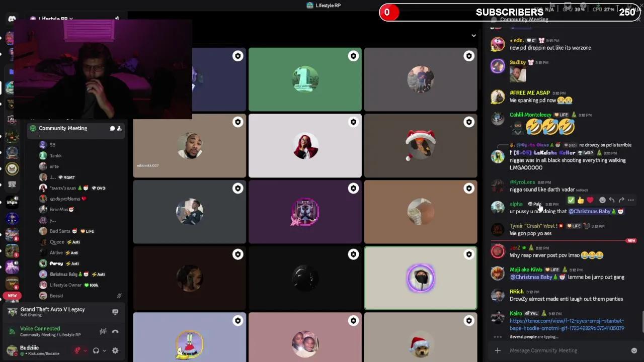Open Cahlil Montcleezy's profile from chat name

530,115
